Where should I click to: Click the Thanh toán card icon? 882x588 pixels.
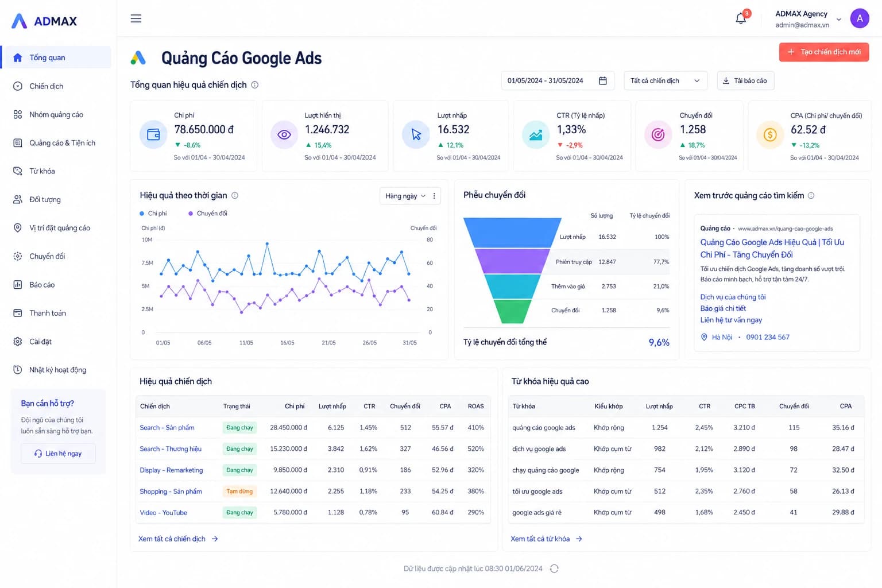18,313
